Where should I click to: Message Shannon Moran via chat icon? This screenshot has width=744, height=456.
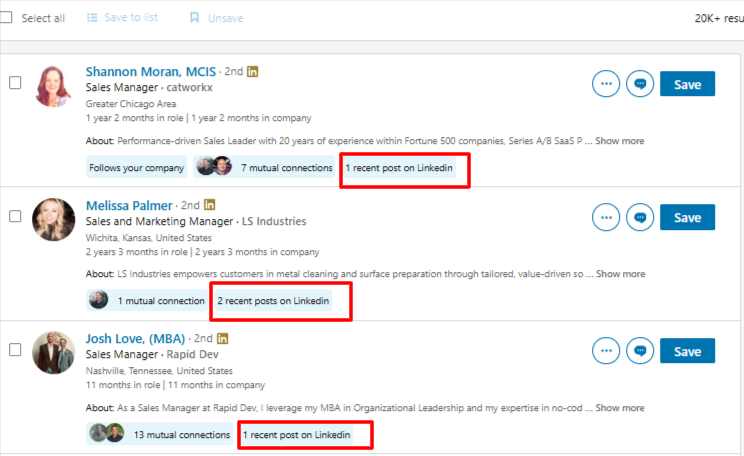(640, 84)
